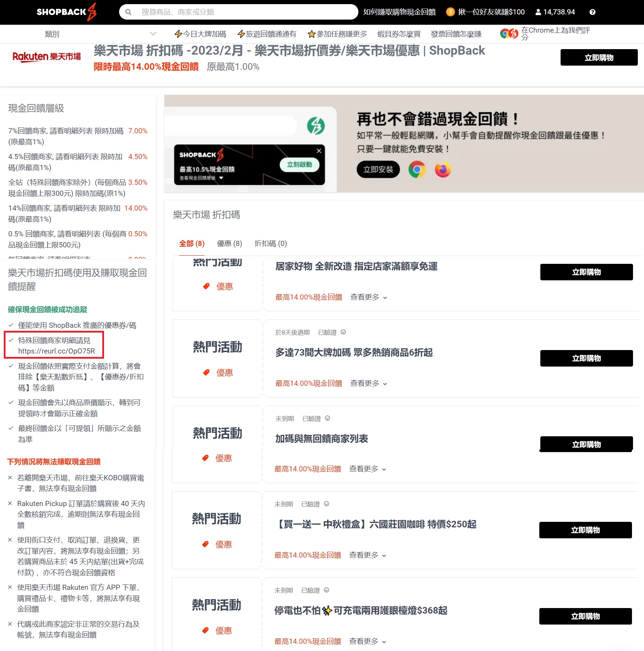Click tag icon on 護眼檯燈 deal
The height and width of the screenshot is (651, 644).
click(205, 630)
